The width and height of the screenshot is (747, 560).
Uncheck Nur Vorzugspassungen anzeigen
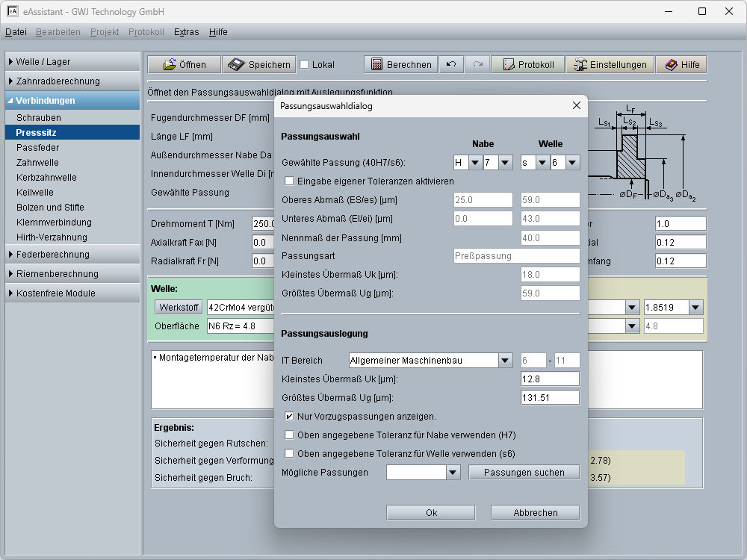[x=289, y=416]
